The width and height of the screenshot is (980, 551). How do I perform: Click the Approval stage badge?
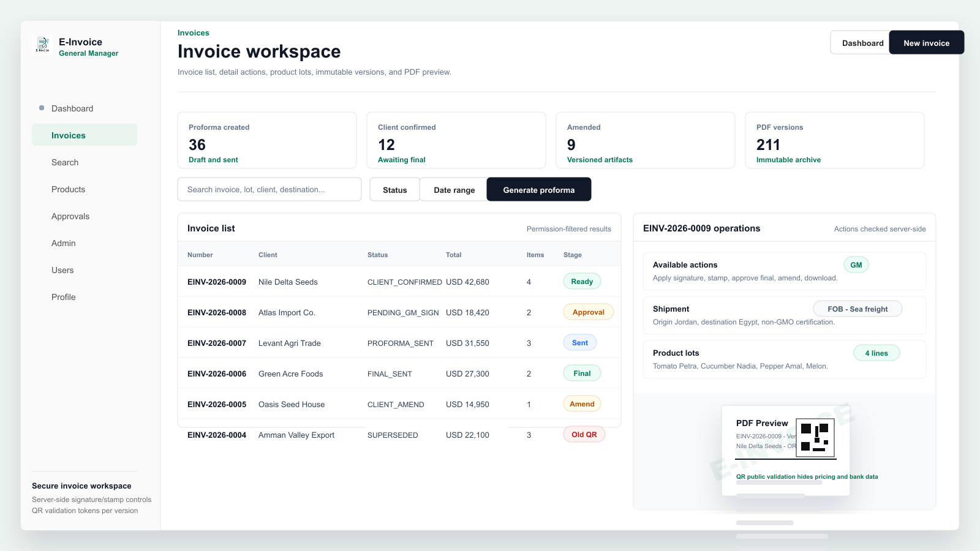point(589,312)
